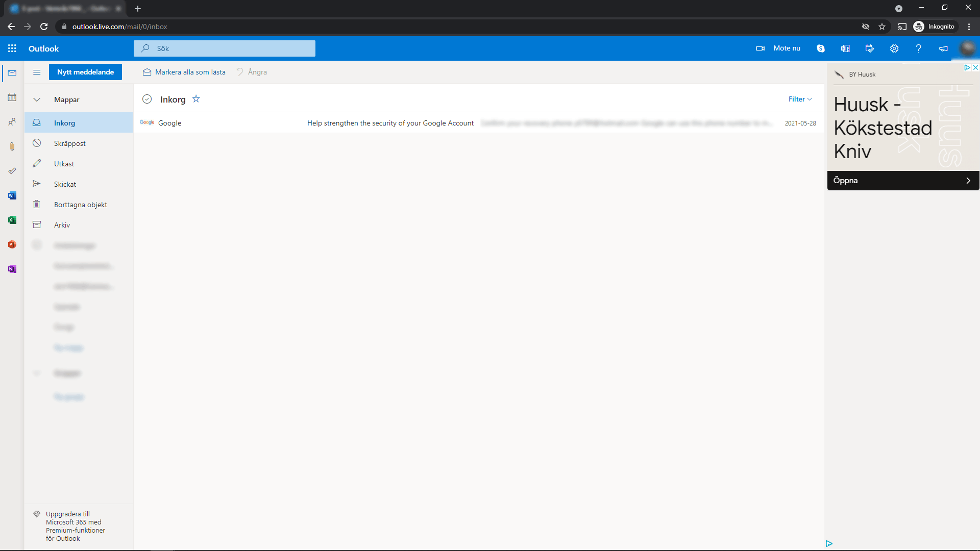Launch OneNote from the left rail
The image size is (980, 551).
[12, 269]
